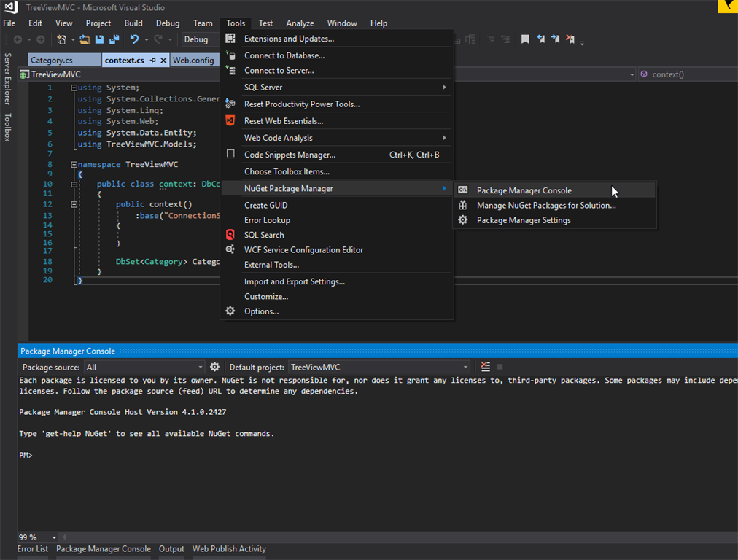Select Package Manager Console menu entry
The width and height of the screenshot is (738, 560).
pos(524,190)
